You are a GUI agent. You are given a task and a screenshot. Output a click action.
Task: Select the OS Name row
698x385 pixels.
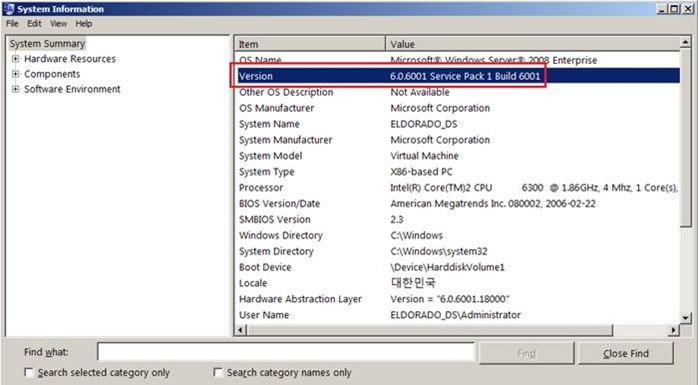coord(457,60)
